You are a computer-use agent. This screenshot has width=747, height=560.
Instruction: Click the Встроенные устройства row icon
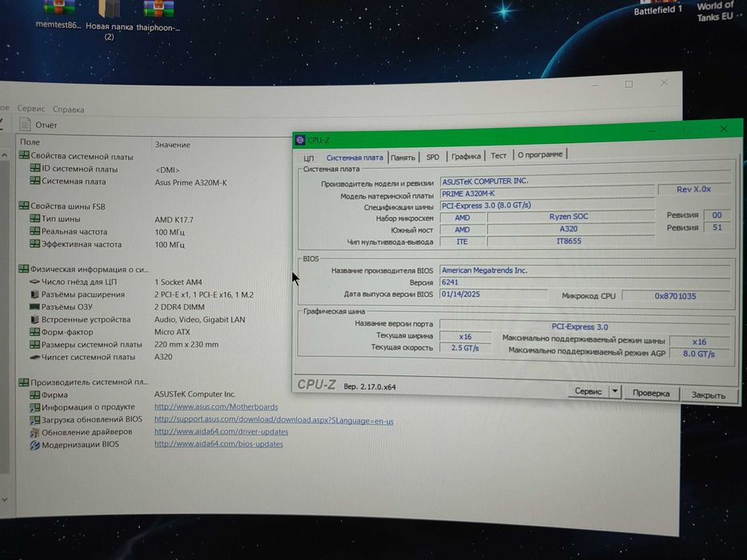click(x=34, y=319)
